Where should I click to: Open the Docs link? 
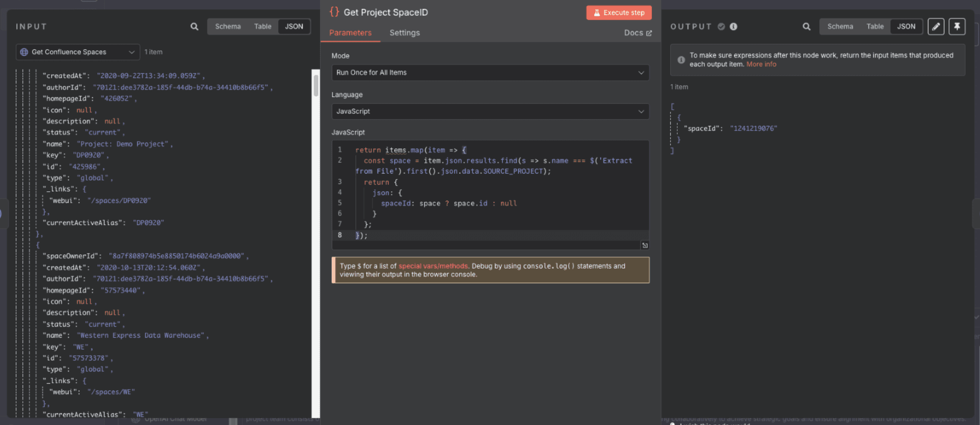(637, 33)
